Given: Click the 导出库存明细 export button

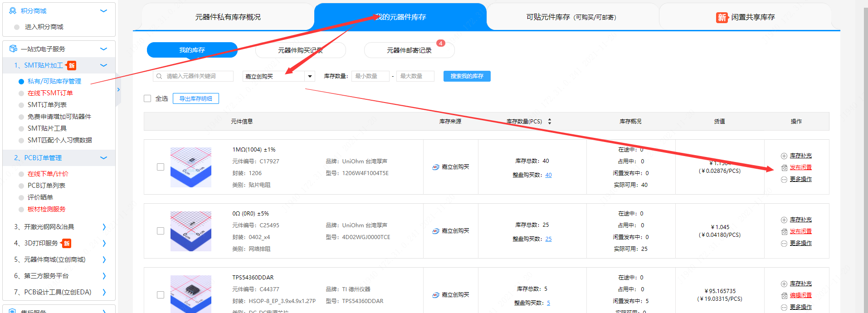Looking at the screenshot, I should click(195, 98).
